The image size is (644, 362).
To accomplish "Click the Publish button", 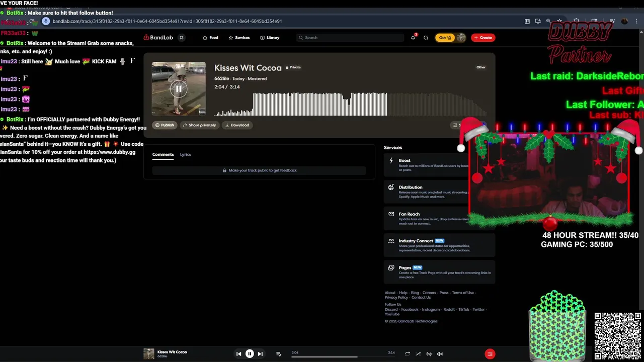I will tap(165, 125).
